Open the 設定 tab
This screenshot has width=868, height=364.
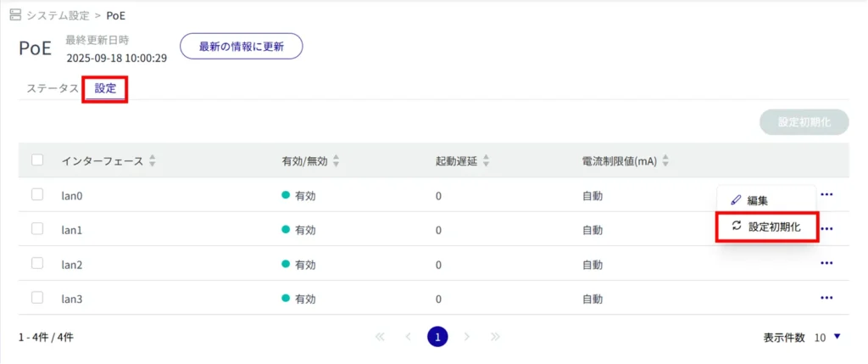point(105,88)
